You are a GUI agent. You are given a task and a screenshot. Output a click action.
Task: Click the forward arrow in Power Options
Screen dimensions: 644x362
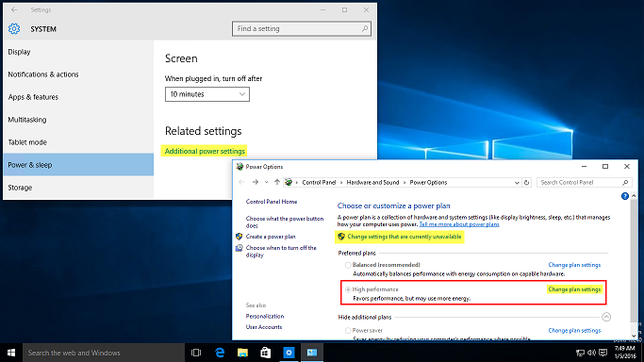click(255, 182)
